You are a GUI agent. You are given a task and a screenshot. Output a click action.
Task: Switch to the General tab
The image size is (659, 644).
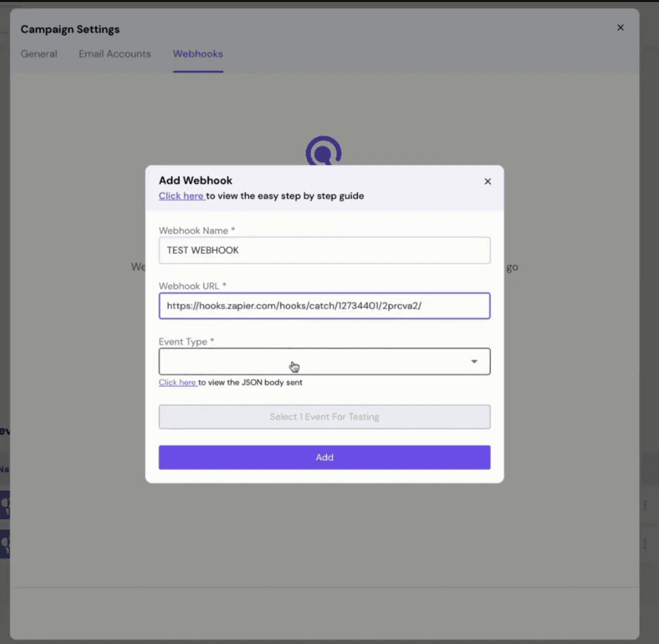(38, 54)
